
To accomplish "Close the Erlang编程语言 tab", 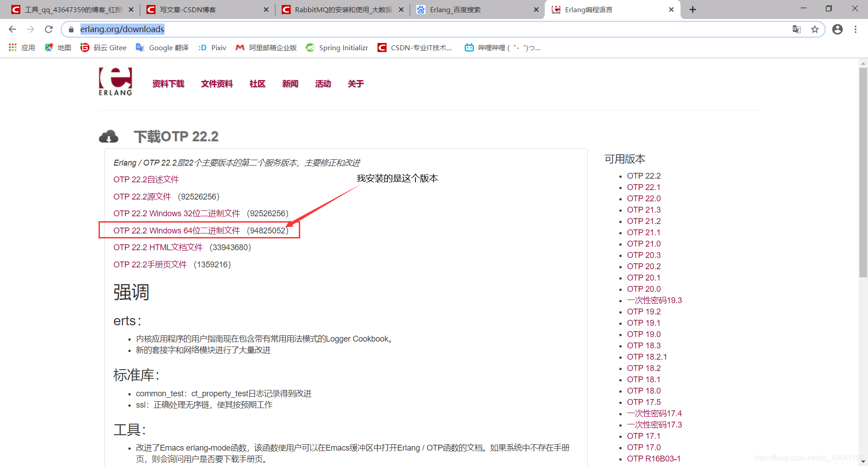I will [x=671, y=10].
